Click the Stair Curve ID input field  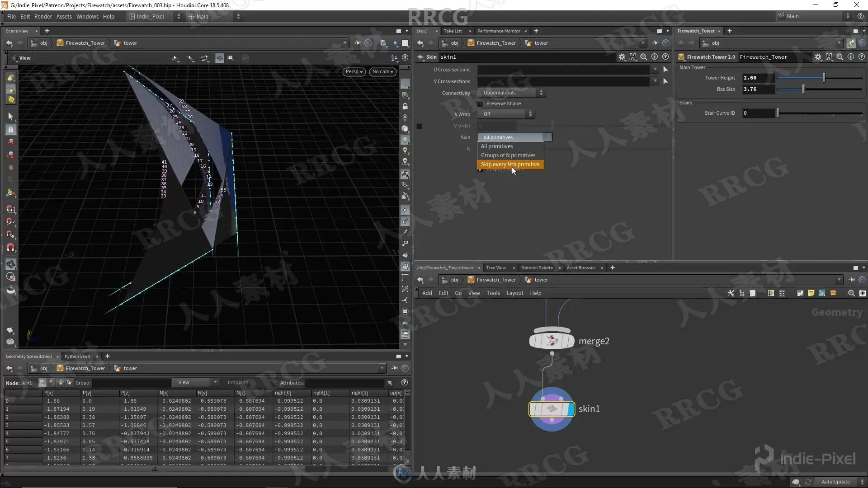759,113
